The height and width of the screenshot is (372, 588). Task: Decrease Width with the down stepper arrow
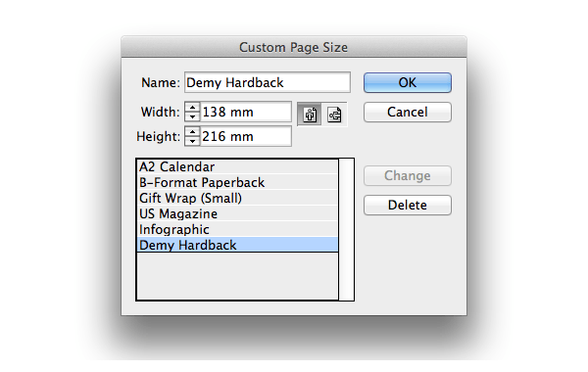[x=192, y=116]
